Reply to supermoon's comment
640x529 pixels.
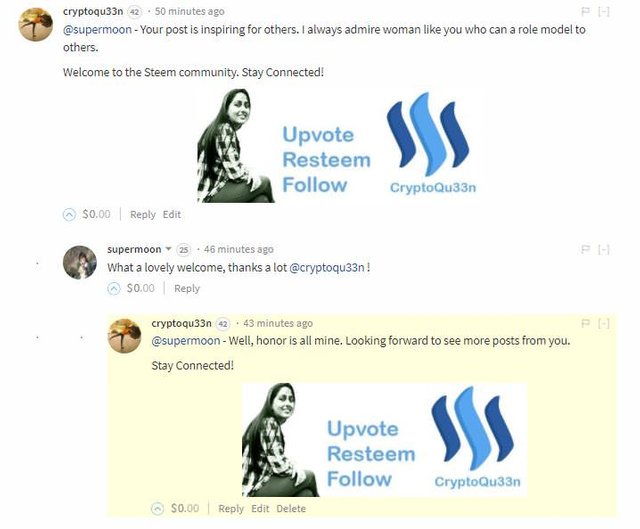[x=187, y=289]
